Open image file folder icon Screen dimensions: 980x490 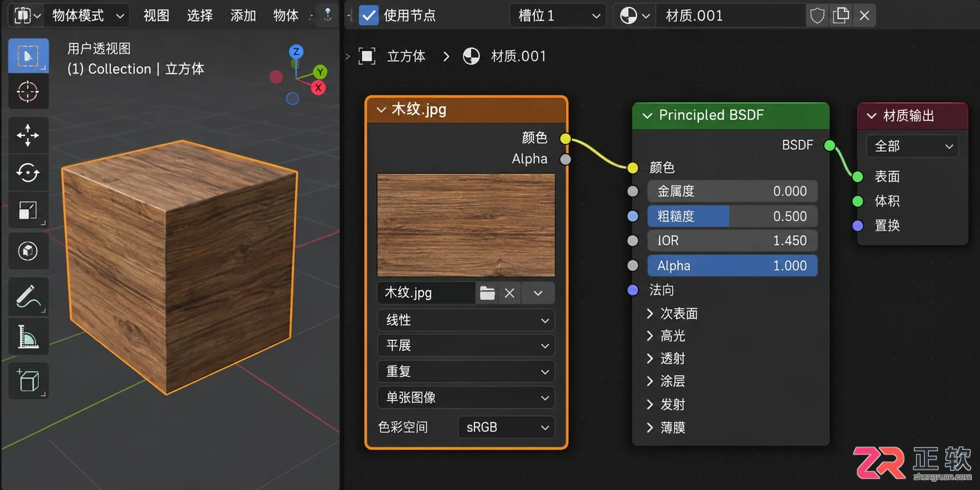click(x=487, y=293)
